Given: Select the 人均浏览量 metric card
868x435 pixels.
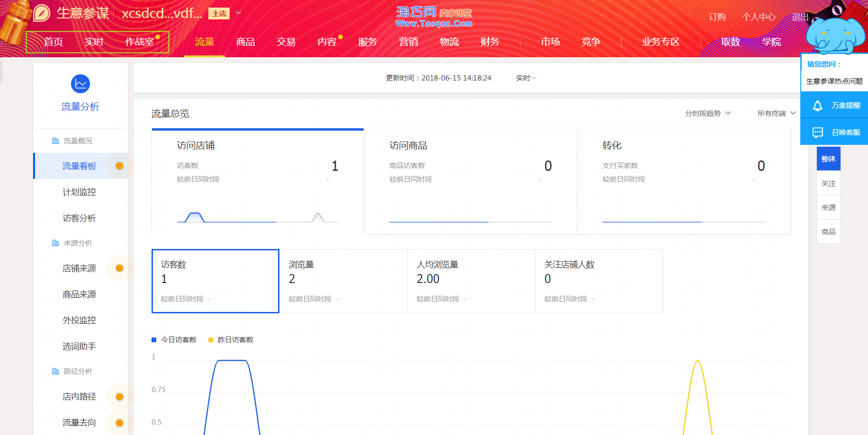Looking at the screenshot, I should pos(471,281).
